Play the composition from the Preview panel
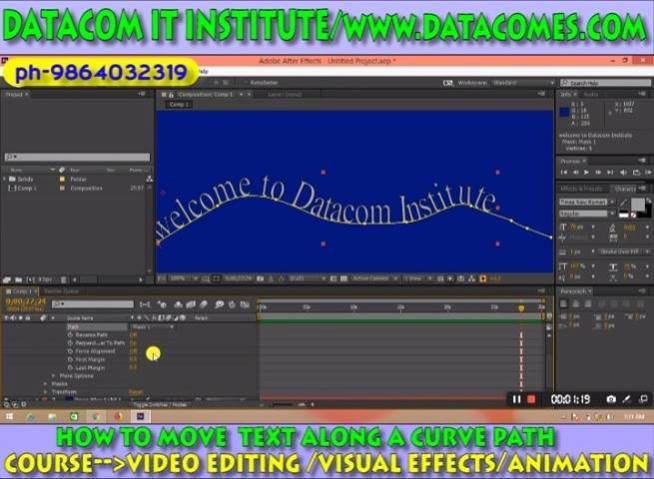The height and width of the screenshot is (479, 654). tap(586, 172)
